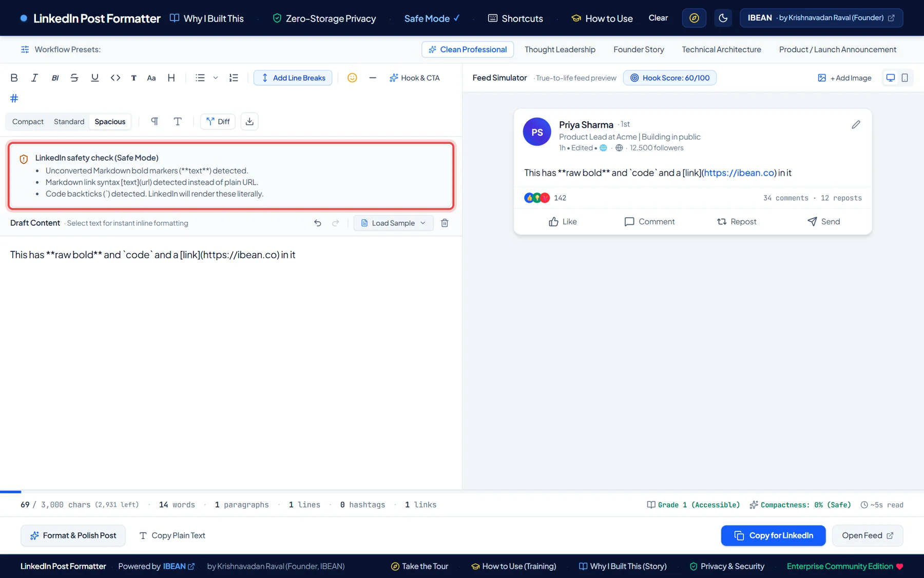The width and height of the screenshot is (924, 578).
Task: Apply bold formatting with the B icon
Action: (x=14, y=78)
